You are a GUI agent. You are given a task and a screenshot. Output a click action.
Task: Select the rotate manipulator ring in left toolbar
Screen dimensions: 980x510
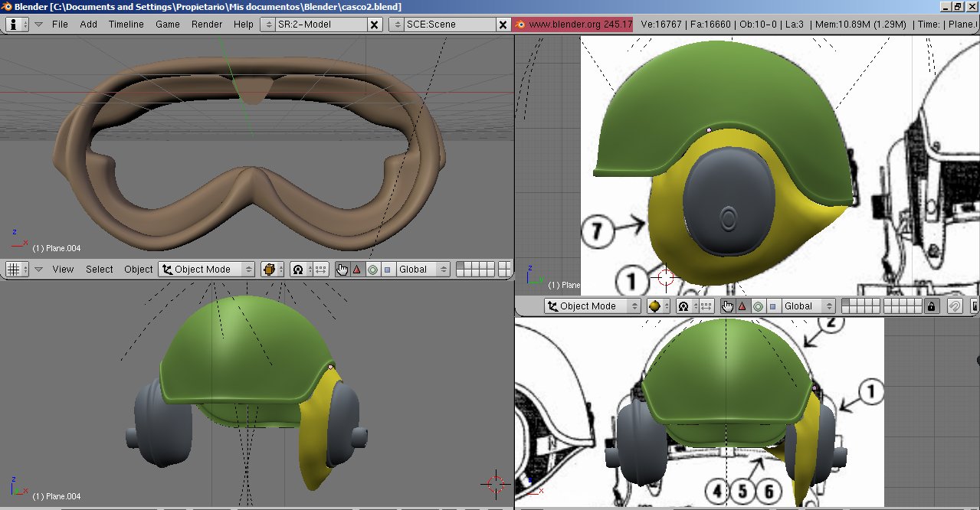pos(372,270)
